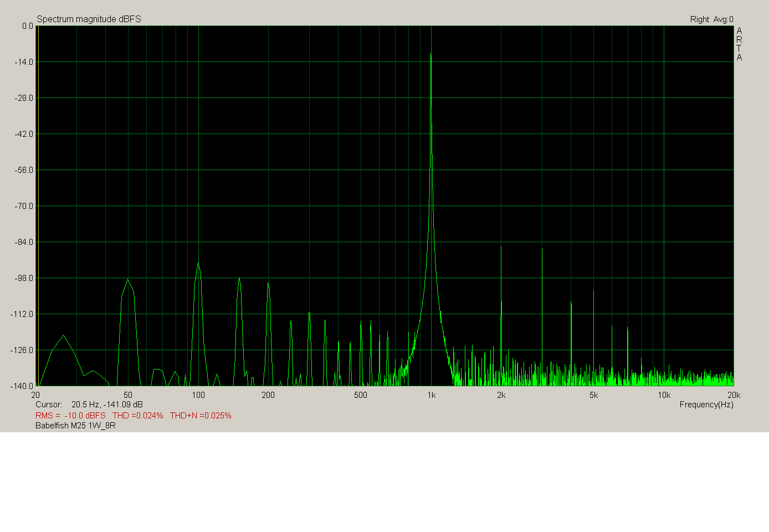Click the 500 Hz frequency axis label
Viewport: 769px width, 532px height.
361,395
